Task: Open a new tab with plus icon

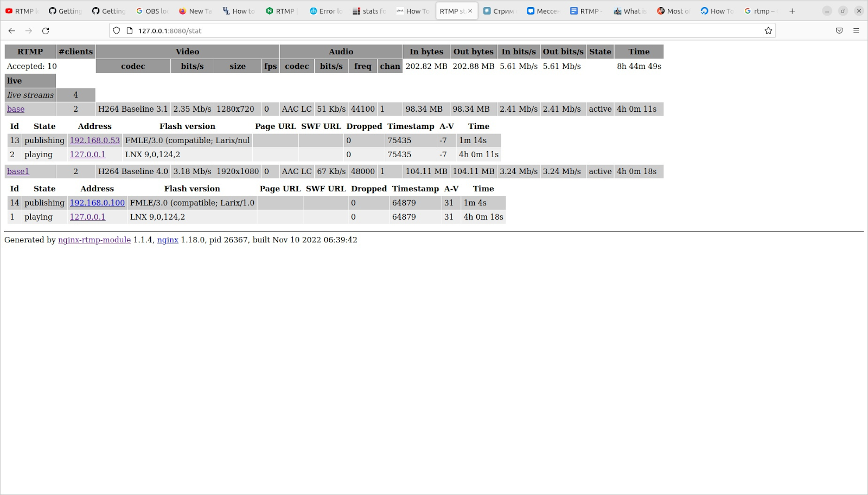Action: pyautogui.click(x=792, y=11)
